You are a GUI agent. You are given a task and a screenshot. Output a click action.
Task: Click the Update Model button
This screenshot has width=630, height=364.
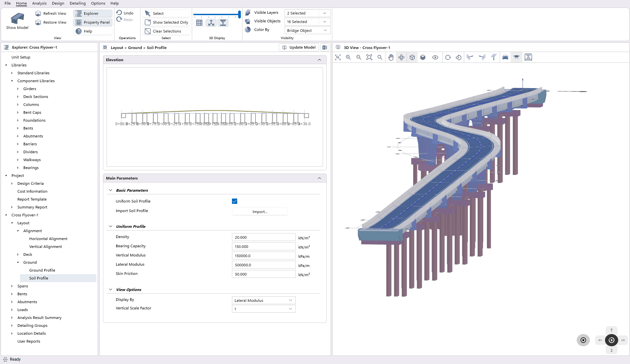click(299, 47)
